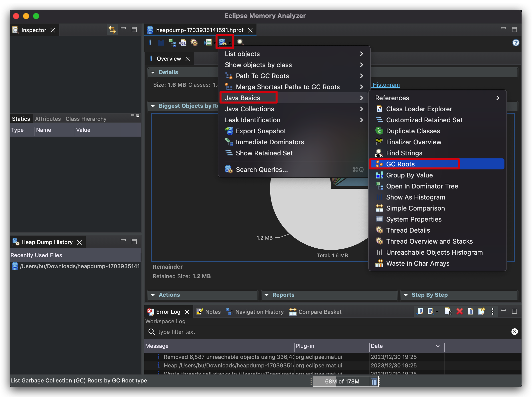Open the thread overview gears icon

[x=194, y=43]
